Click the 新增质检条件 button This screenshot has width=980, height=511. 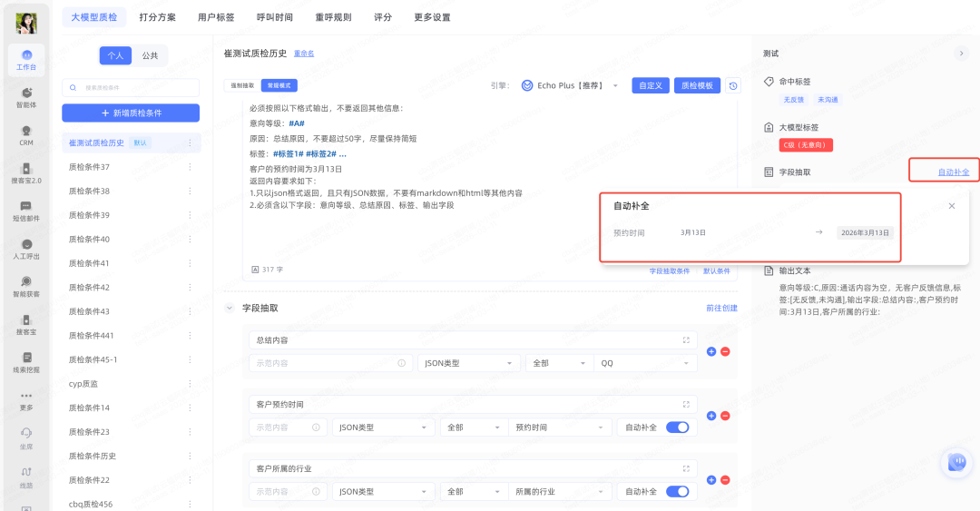point(131,113)
